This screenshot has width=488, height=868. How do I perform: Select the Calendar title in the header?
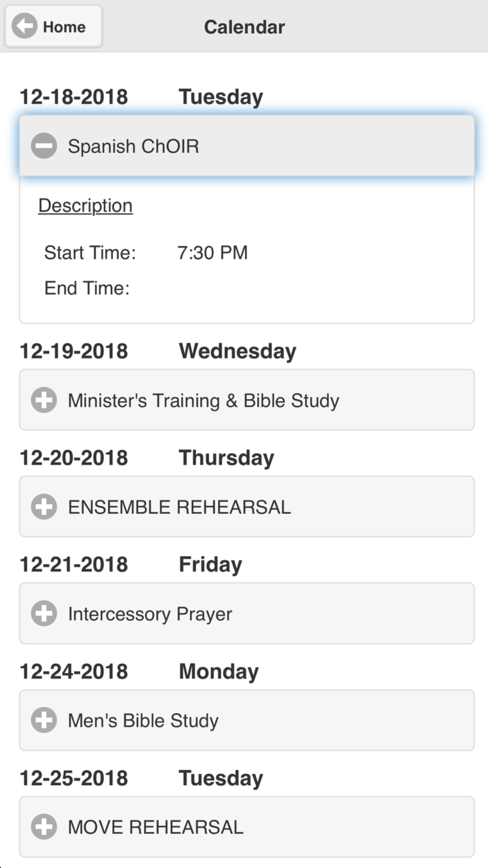[244, 27]
